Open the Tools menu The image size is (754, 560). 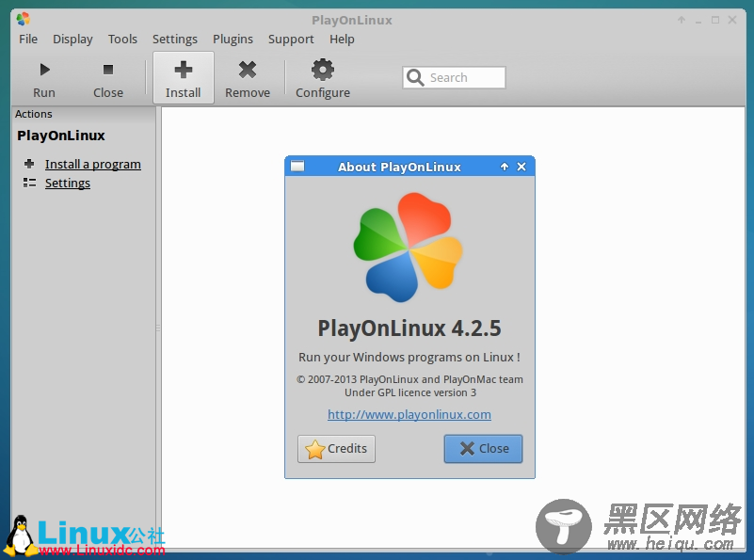pos(122,39)
